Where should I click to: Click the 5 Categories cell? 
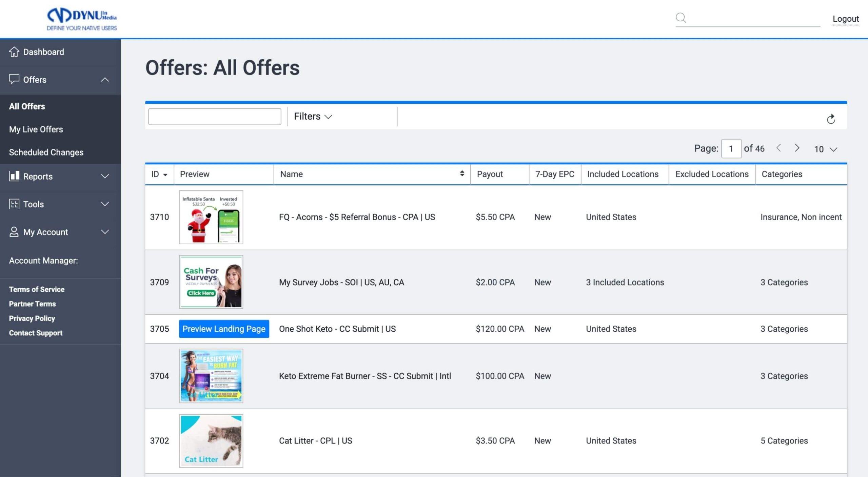click(784, 441)
